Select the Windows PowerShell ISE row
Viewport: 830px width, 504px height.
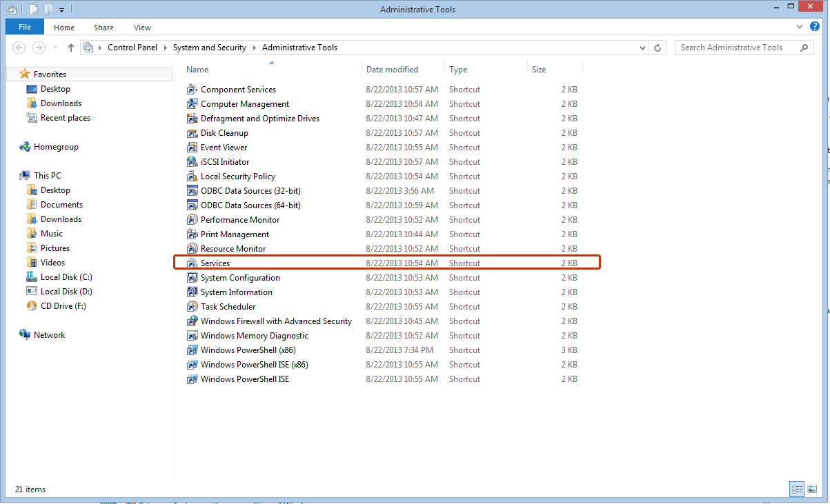[x=383, y=379]
